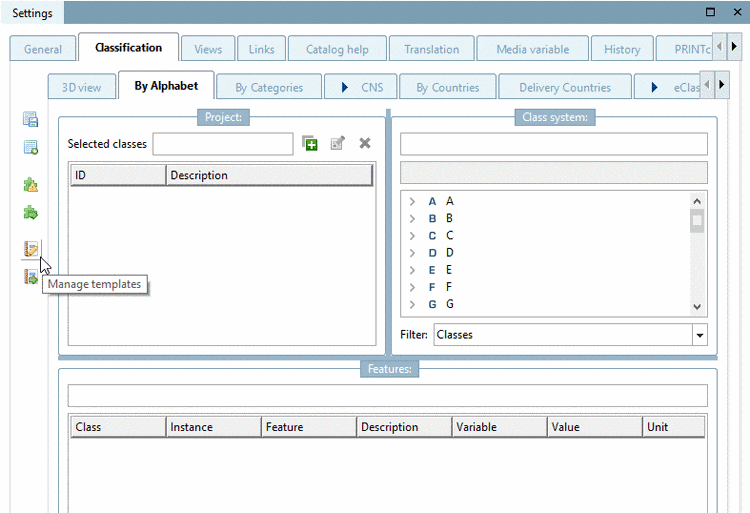Open the CNS sub-tab
Viewport: 750px width, 513px height.
[x=361, y=87]
